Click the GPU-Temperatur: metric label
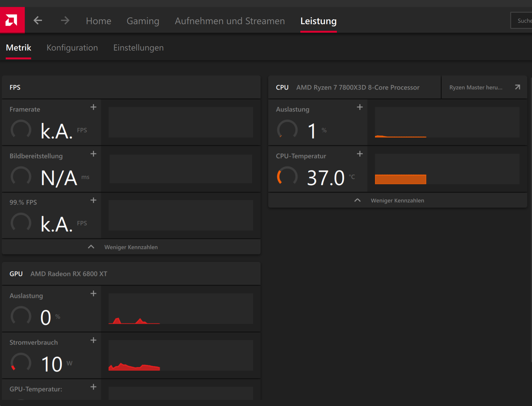This screenshot has height=406, width=532. pos(36,389)
